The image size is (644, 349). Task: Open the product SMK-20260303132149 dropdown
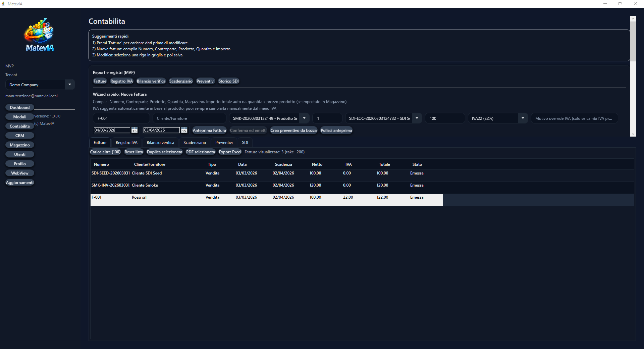(304, 118)
